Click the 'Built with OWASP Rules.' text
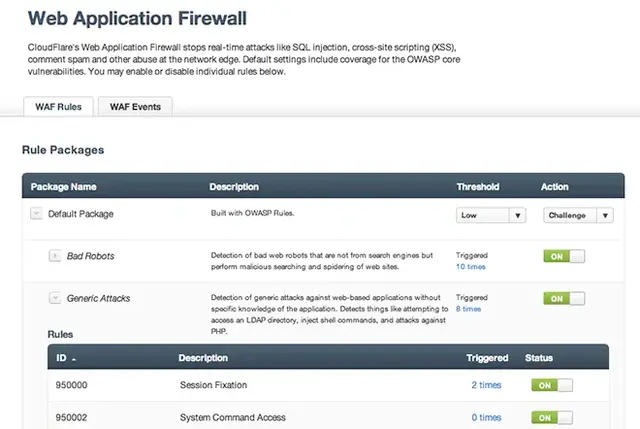 pos(253,213)
